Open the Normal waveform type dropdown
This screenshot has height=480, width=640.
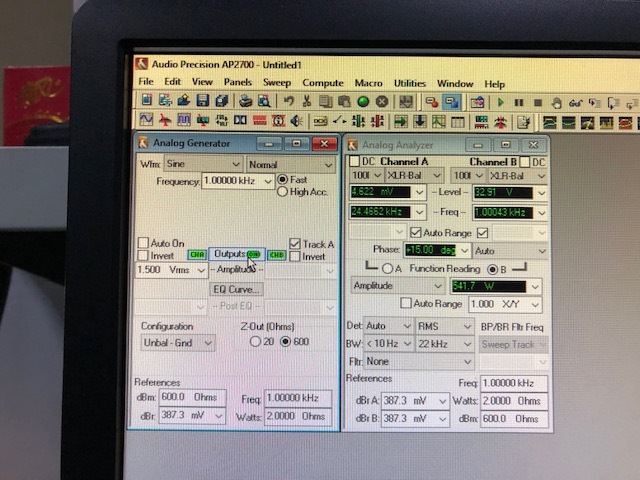[291, 165]
